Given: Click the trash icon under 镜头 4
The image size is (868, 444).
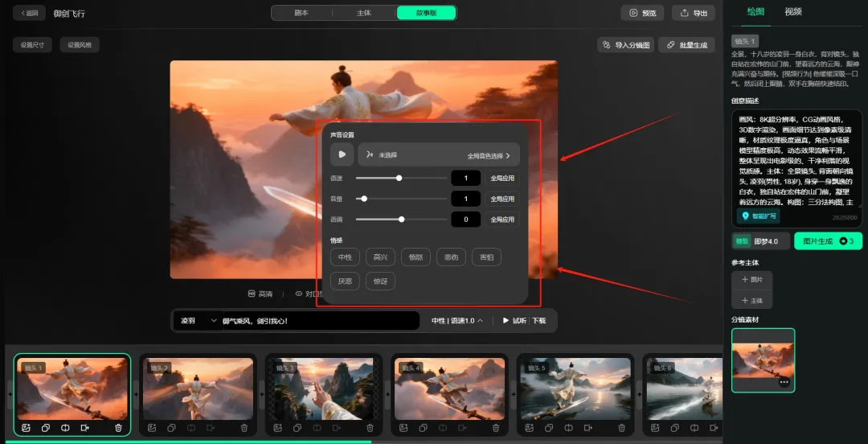Looking at the screenshot, I should pos(496,427).
